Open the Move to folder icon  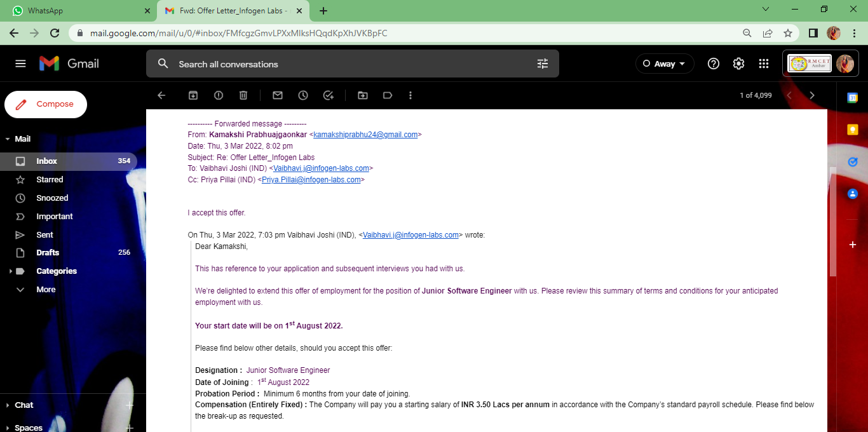pyautogui.click(x=363, y=95)
